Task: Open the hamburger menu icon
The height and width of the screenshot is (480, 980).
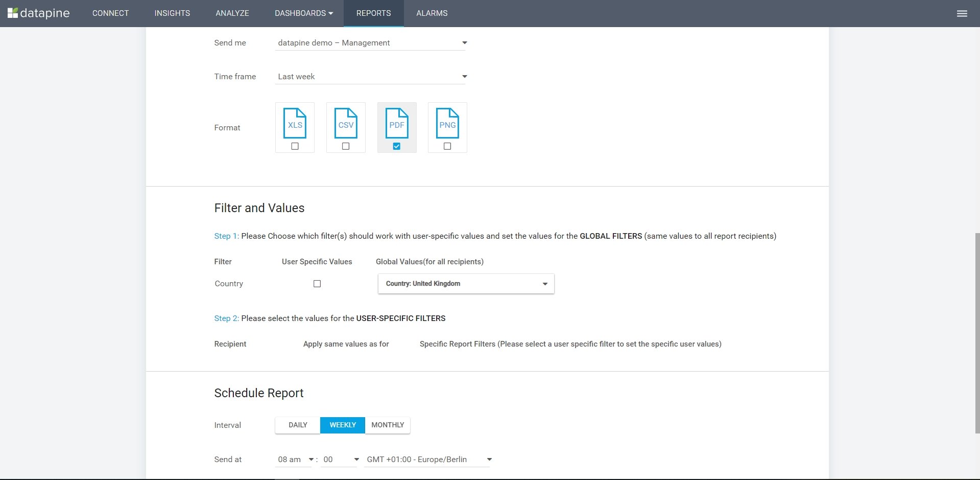Action: [x=962, y=13]
